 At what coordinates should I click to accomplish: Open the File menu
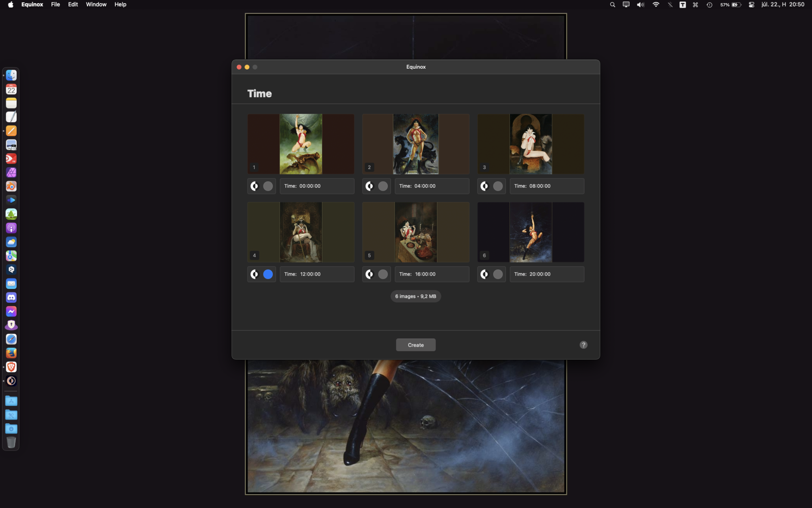(x=56, y=4)
